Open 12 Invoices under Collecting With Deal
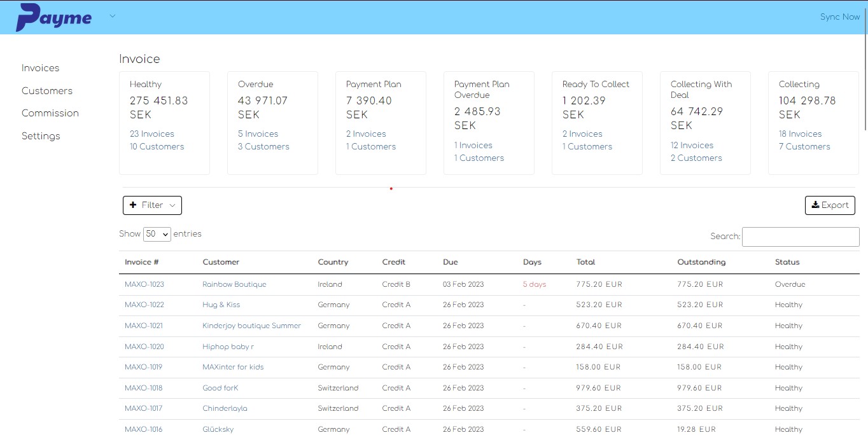 (692, 146)
